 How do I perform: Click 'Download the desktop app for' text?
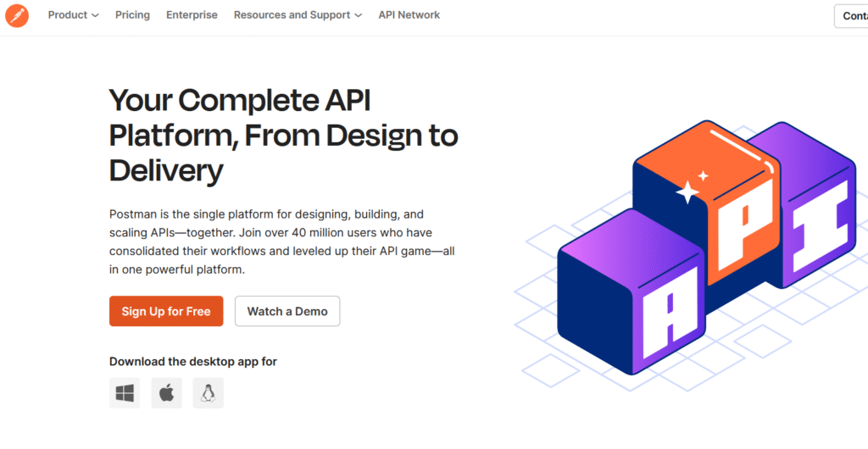[193, 362]
